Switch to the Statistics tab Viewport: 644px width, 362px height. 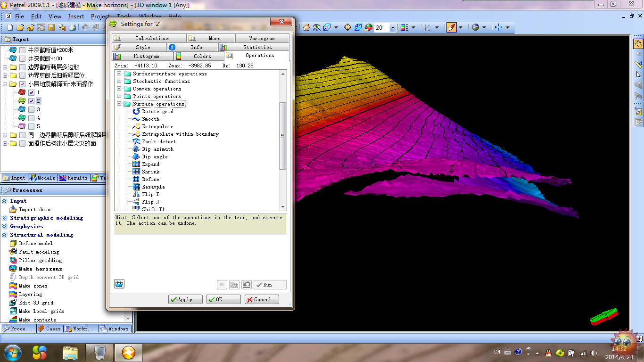(255, 47)
